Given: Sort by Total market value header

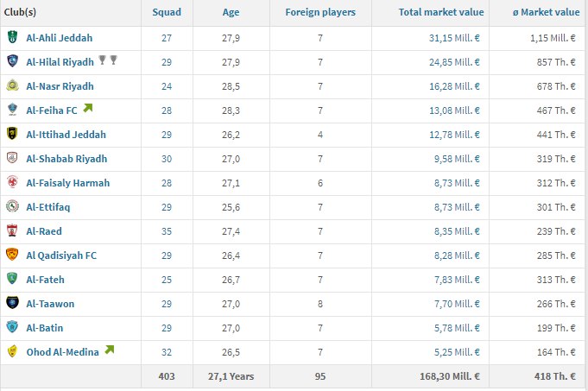Looking at the screenshot, I should [x=441, y=12].
